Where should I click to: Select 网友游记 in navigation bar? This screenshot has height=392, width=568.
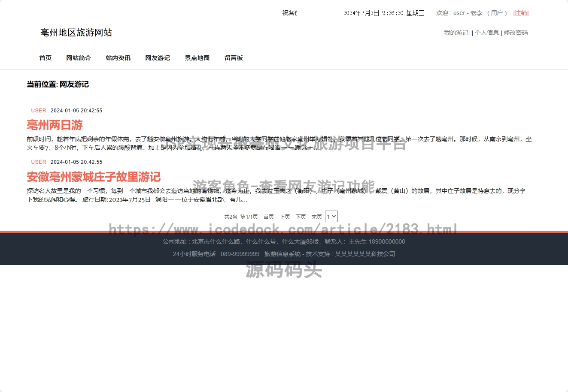(158, 58)
